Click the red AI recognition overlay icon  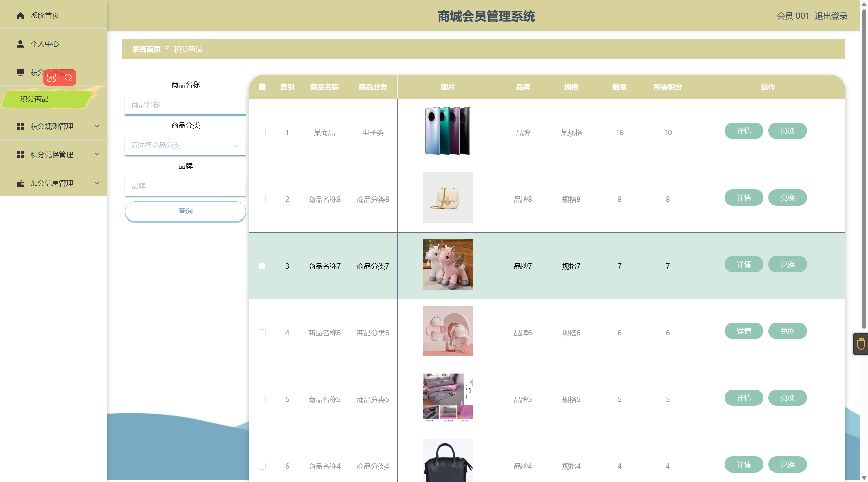point(52,78)
